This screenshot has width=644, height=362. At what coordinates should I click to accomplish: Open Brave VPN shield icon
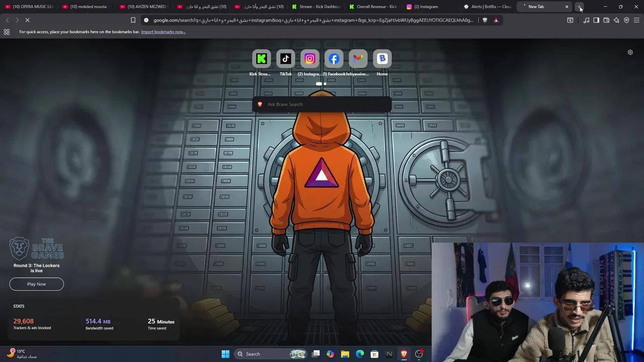626,20
